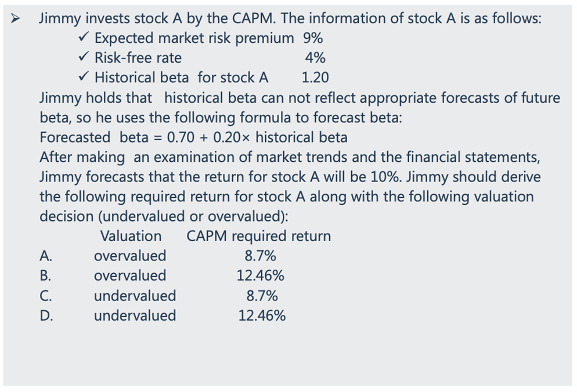
Task: Click the CAPM required return header
Action: [258, 236]
